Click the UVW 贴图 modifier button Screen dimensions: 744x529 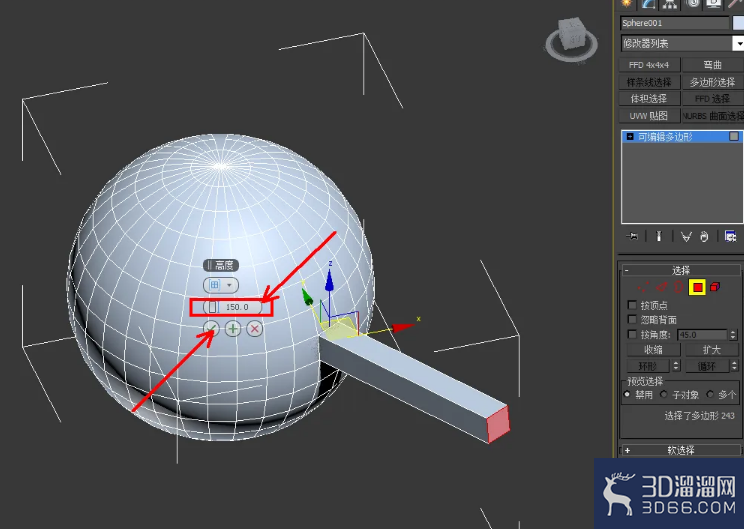pos(649,116)
